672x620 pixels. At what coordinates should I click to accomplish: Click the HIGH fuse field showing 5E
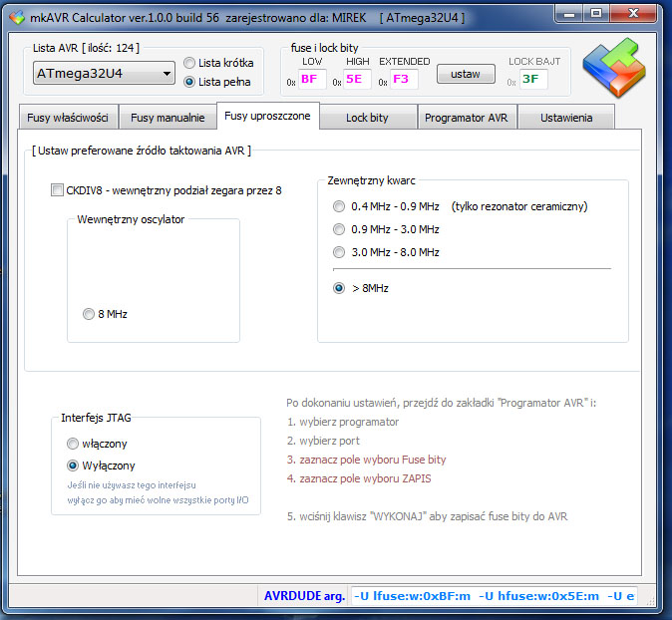pos(357,79)
